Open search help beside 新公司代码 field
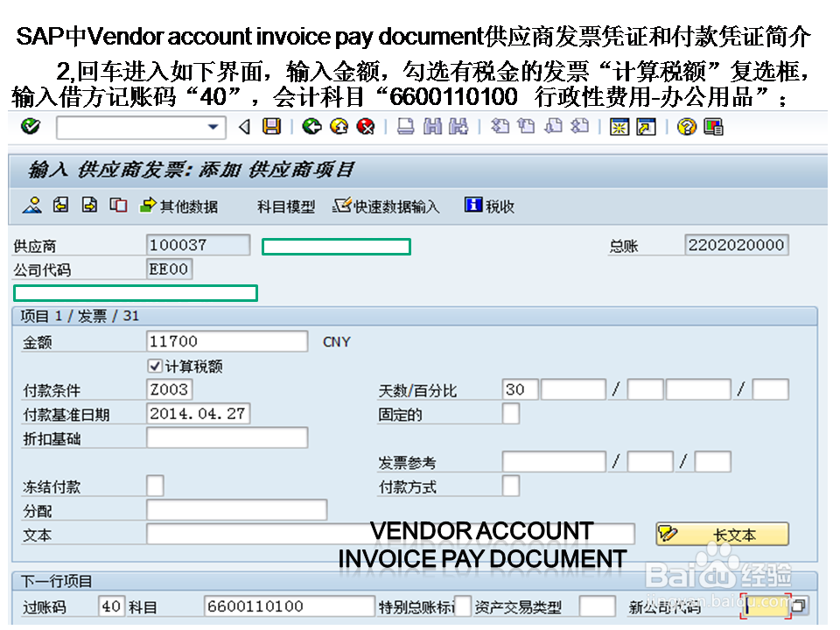Screen dimensions: 840x630 tap(799, 605)
